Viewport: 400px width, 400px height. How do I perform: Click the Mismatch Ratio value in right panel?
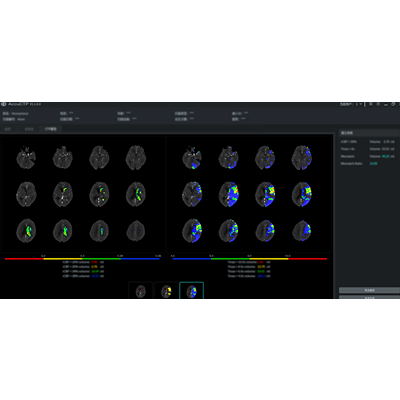click(373, 164)
